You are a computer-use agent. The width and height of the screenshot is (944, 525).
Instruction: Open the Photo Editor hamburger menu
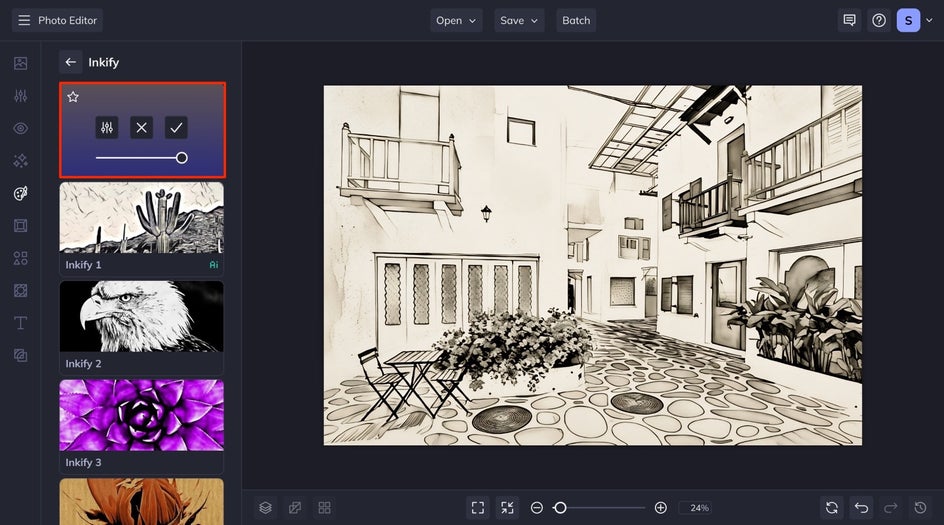point(24,20)
